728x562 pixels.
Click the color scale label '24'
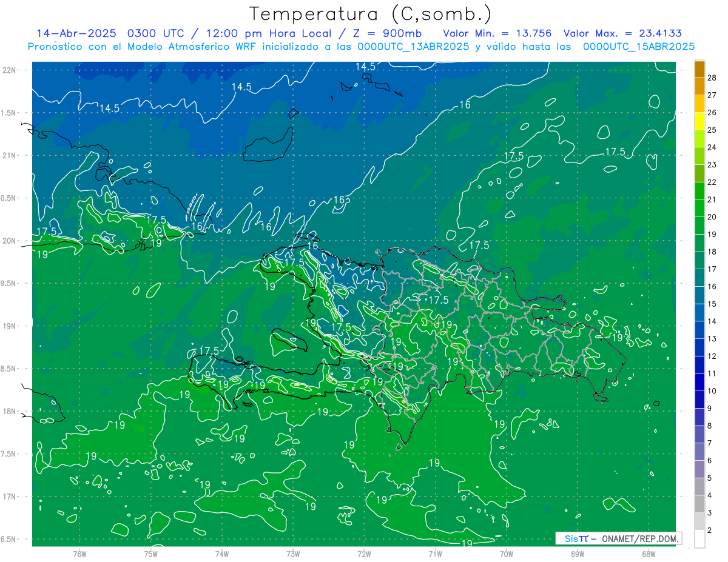point(712,147)
